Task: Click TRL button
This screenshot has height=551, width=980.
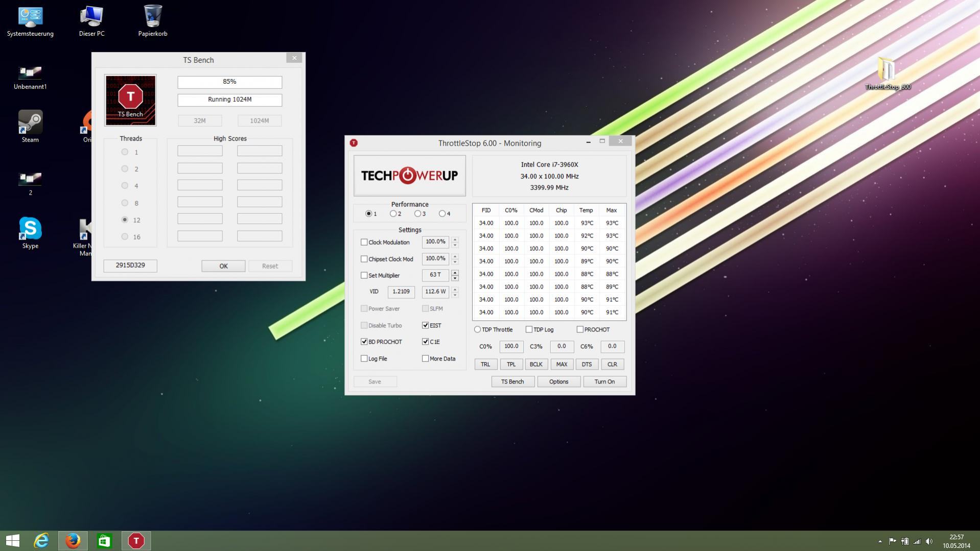Action: click(485, 364)
